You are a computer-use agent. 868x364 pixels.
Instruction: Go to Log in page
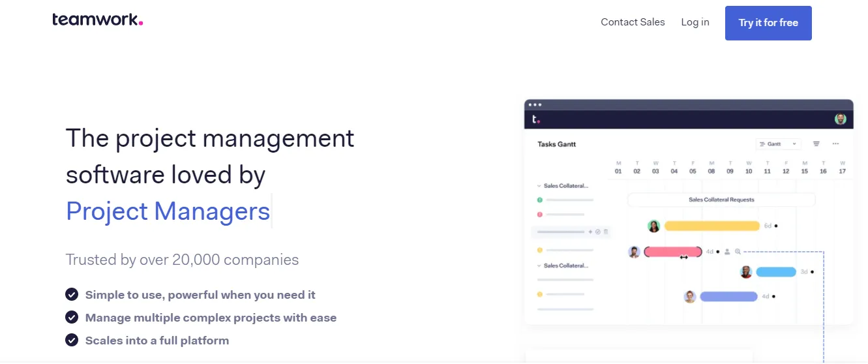click(x=695, y=22)
